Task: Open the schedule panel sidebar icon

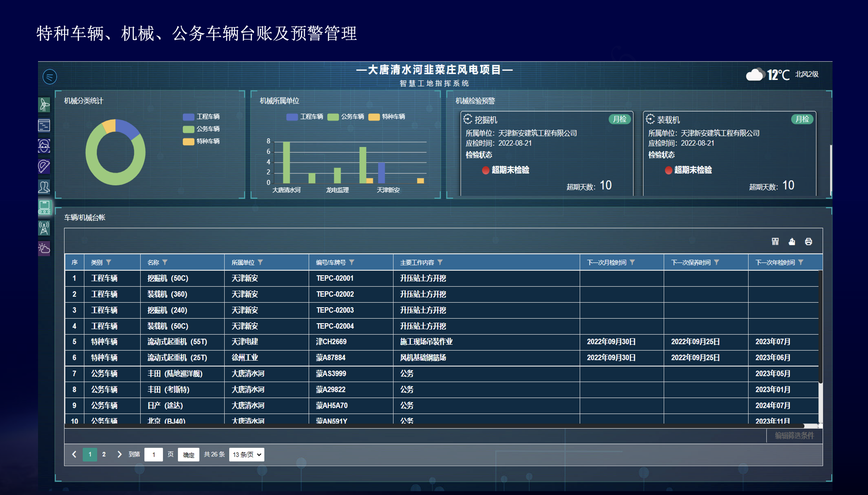Action: click(44, 125)
